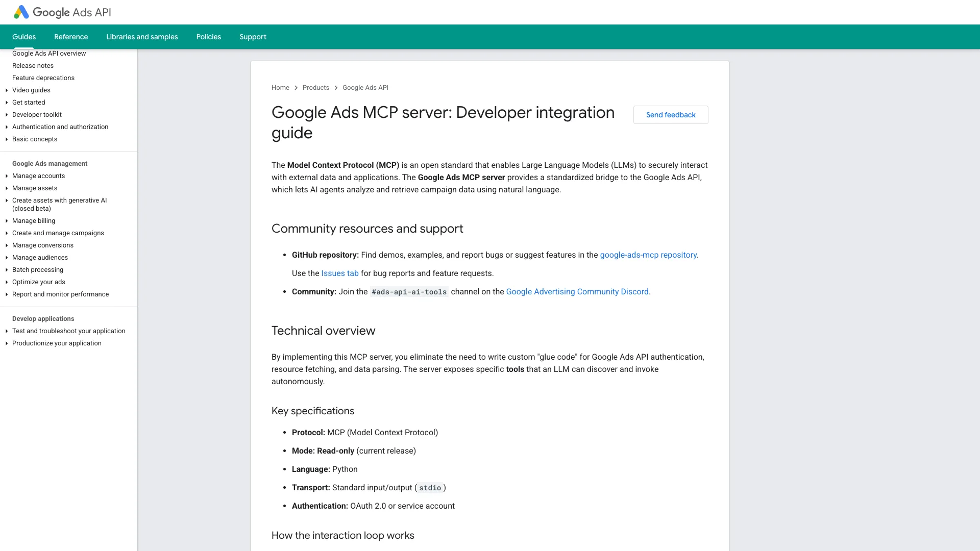Open Feature deprecations in sidebar

click(x=43, y=78)
